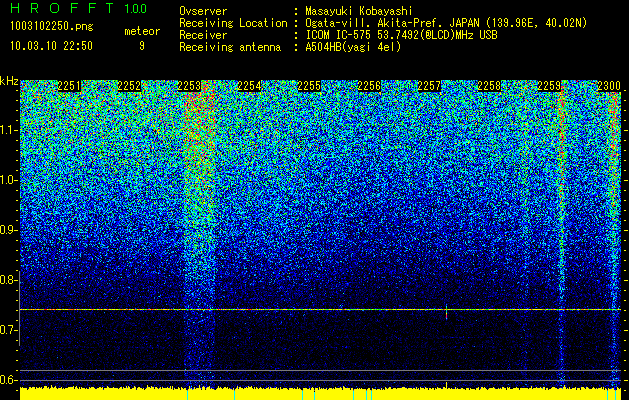Click the 2256 time label

click(369, 86)
